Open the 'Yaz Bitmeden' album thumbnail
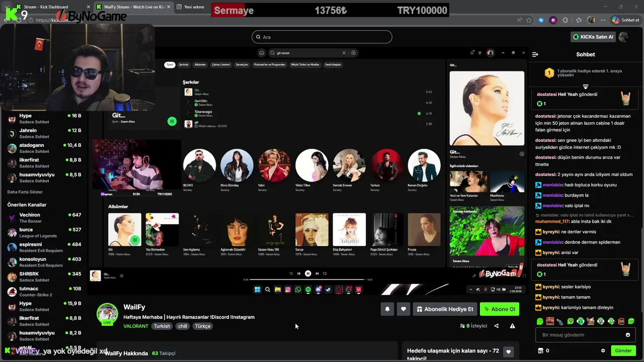Image resolution: width=644 pixels, height=362 pixels. (x=162, y=229)
